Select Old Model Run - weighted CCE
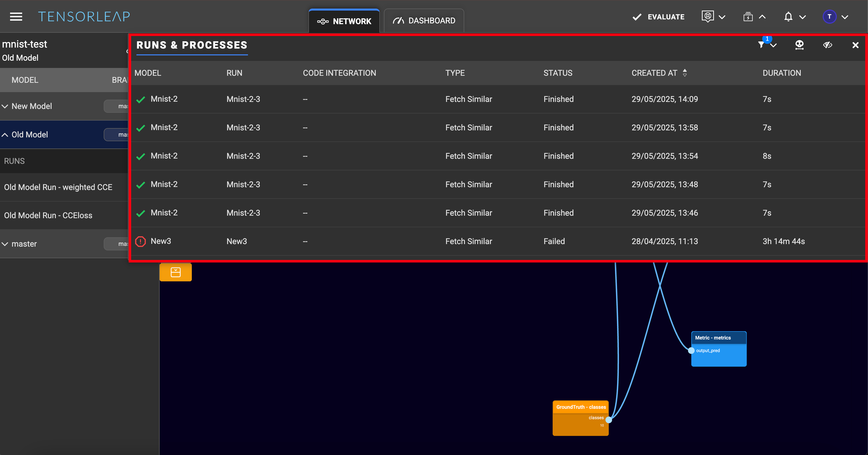The height and width of the screenshot is (455, 868). pos(58,187)
